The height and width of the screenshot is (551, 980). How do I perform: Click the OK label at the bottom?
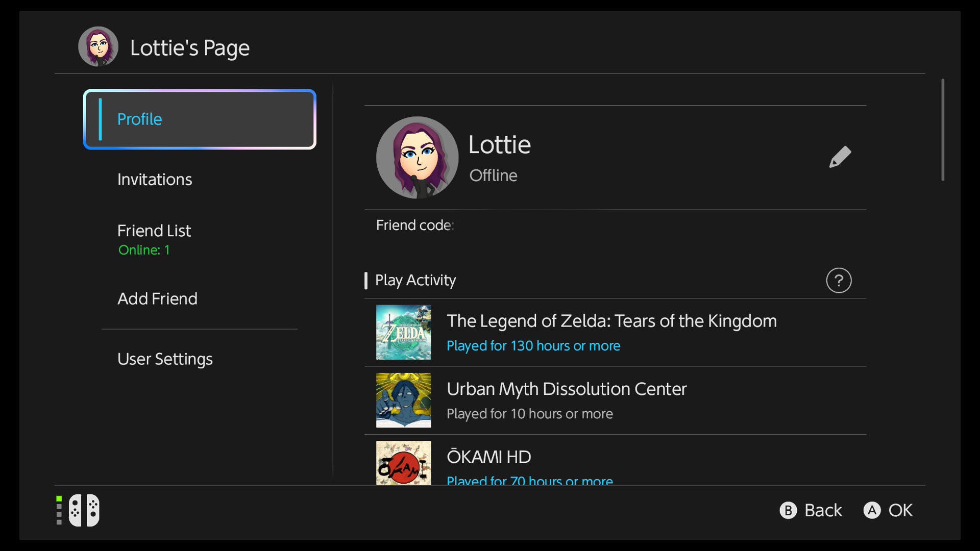900,510
